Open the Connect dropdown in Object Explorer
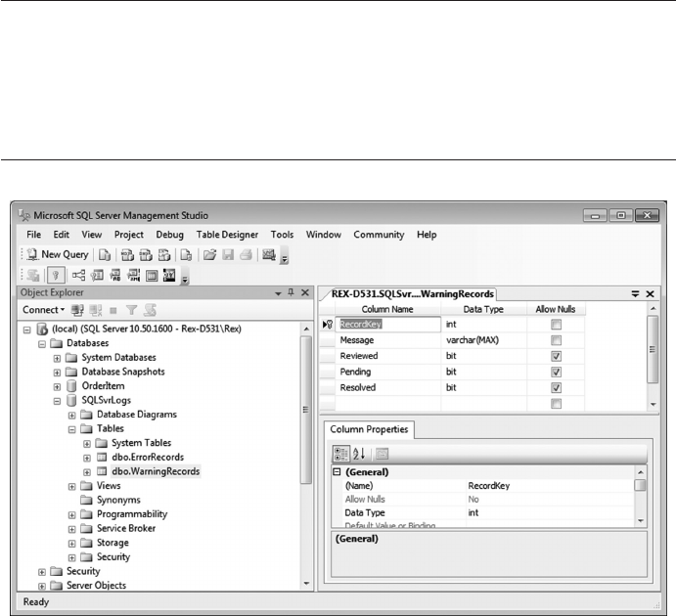Image resolution: width=676 pixels, height=616 pixels. (44, 310)
